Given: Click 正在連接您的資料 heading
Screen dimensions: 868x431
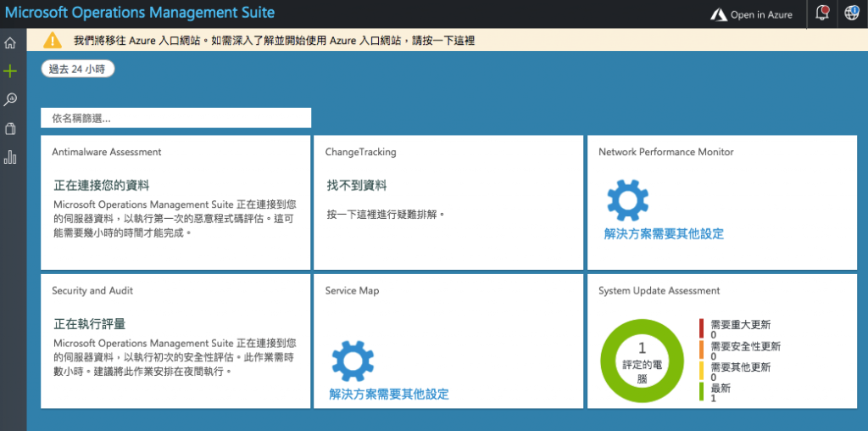Looking at the screenshot, I should [102, 185].
